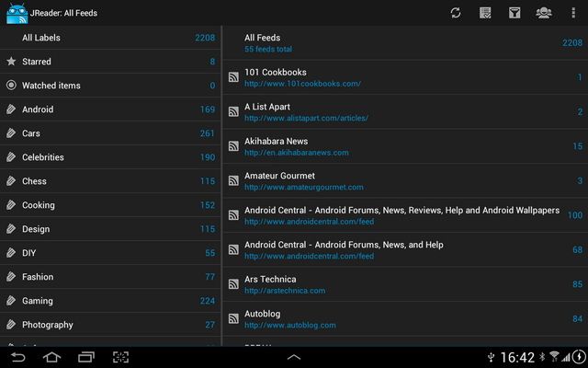Open the Starred label
588x368 pixels.
[110, 62]
